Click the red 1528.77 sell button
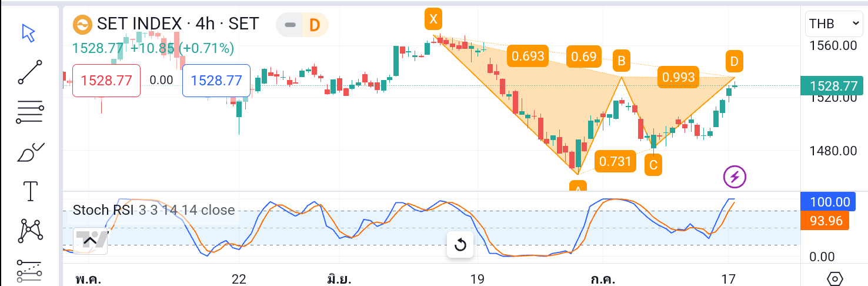 [x=106, y=81]
